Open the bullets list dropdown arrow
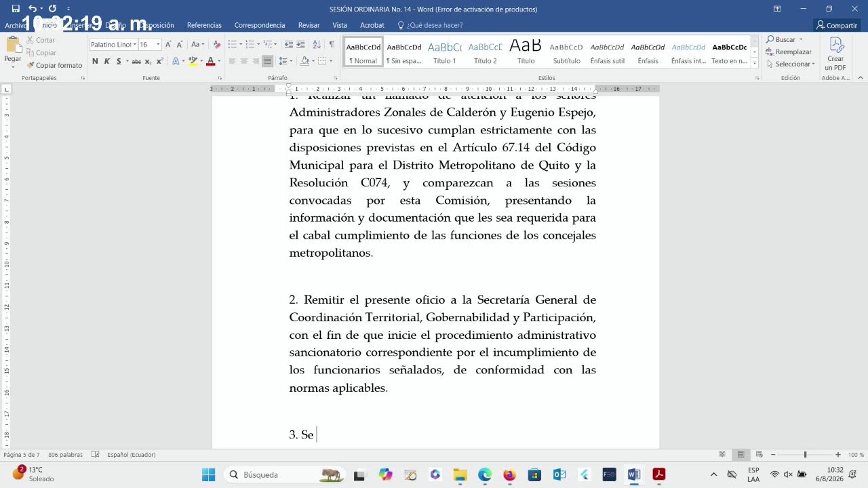The height and width of the screenshot is (488, 868). pyautogui.click(x=240, y=44)
